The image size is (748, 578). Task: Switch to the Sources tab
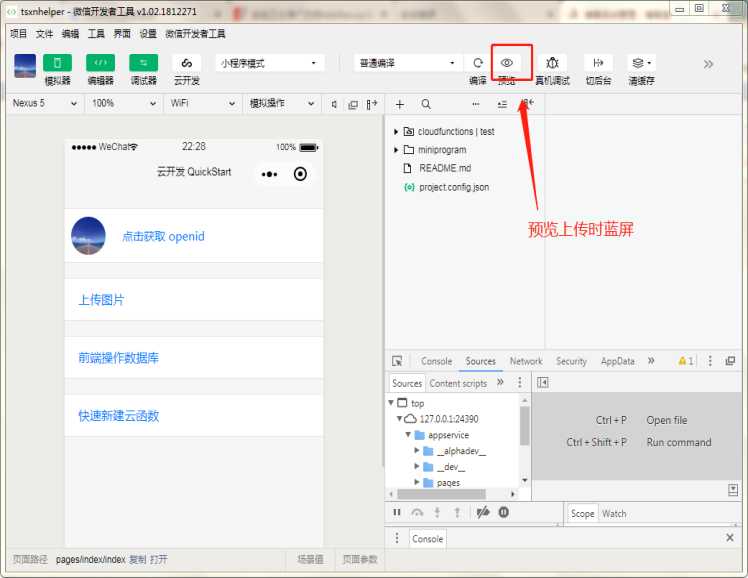tap(480, 361)
